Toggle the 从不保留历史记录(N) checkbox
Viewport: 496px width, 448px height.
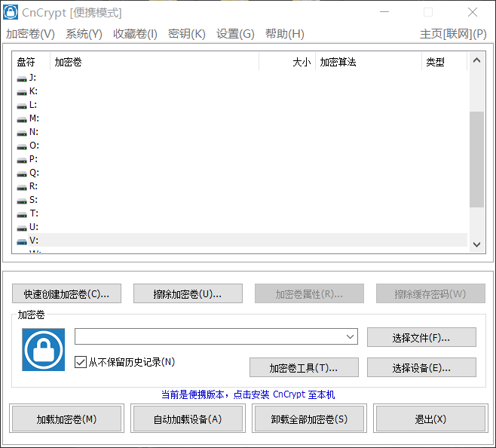(x=81, y=362)
